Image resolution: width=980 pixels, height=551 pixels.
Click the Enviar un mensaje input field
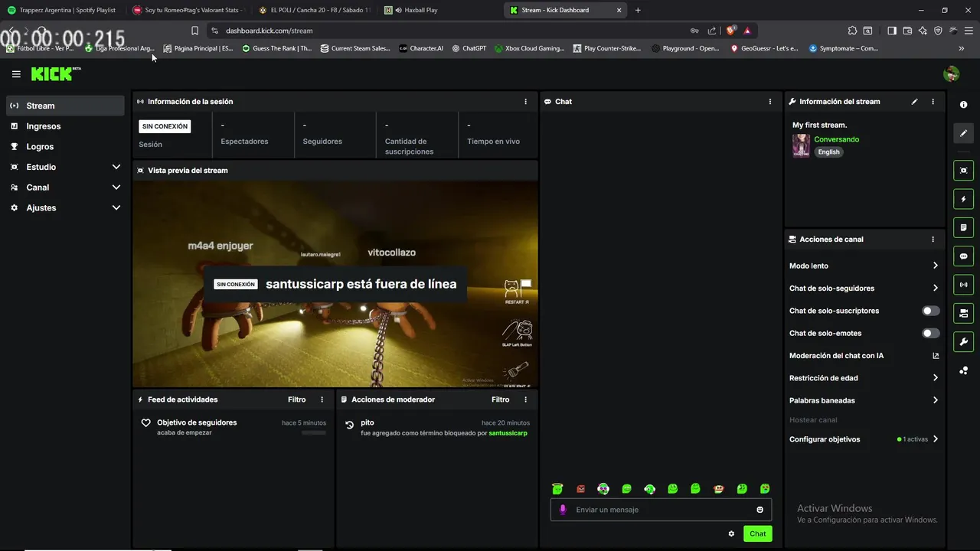661,510
